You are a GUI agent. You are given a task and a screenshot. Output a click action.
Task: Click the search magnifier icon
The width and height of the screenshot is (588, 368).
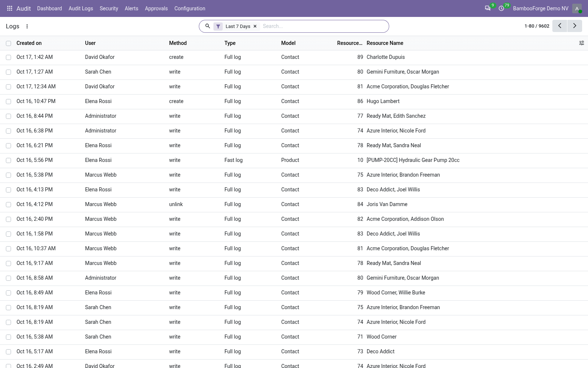pyautogui.click(x=208, y=26)
